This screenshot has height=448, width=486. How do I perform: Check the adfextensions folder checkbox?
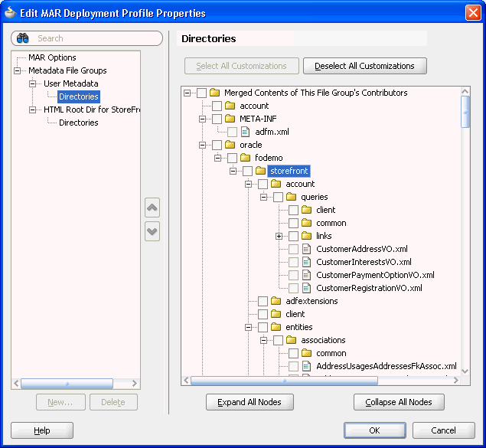(x=263, y=301)
